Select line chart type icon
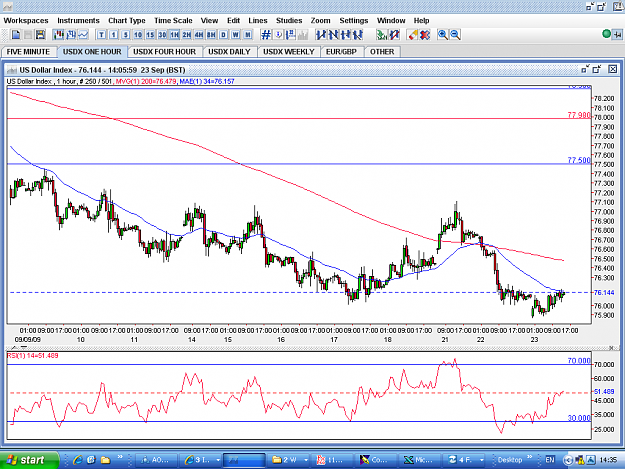625x469 pixels. pos(83,35)
